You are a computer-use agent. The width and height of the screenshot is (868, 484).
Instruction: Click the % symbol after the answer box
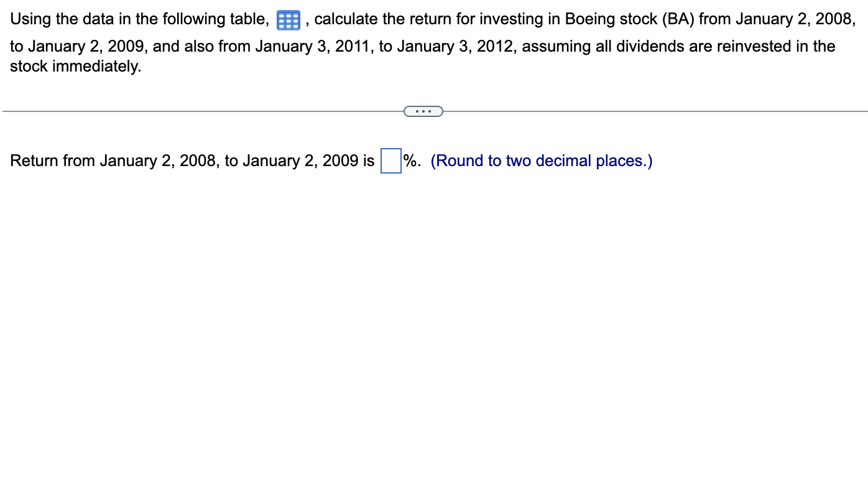click(x=410, y=161)
